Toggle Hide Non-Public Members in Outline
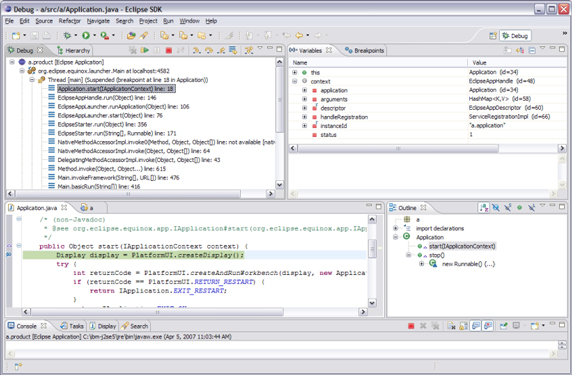Image resolution: width=572 pixels, height=375 pixels. tap(519, 208)
